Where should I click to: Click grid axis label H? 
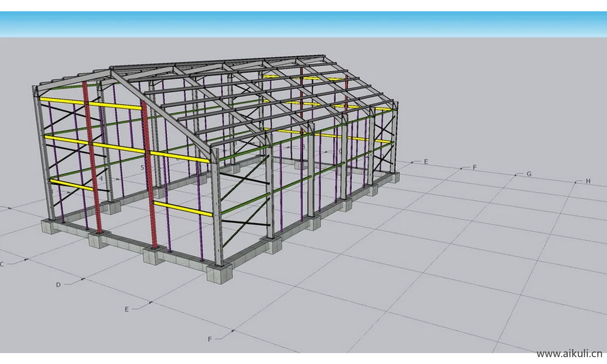[588, 181]
